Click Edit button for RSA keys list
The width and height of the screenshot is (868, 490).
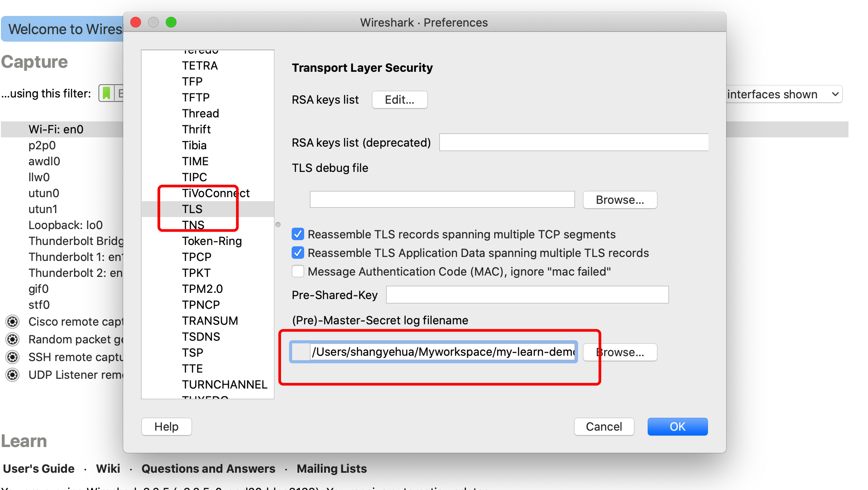[400, 99]
